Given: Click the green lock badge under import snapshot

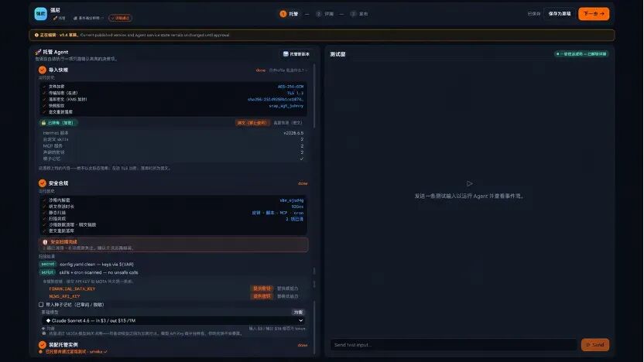Looking at the screenshot, I should [x=58, y=123].
